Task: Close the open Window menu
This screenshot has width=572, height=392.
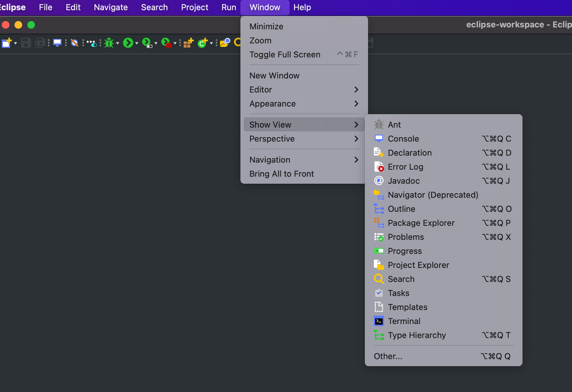Action: click(x=265, y=8)
